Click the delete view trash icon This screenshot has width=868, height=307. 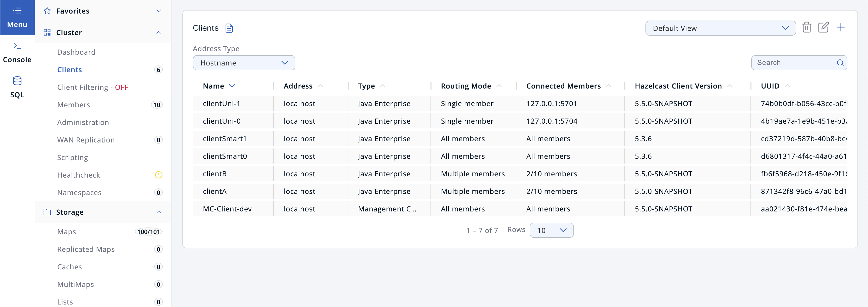point(806,28)
